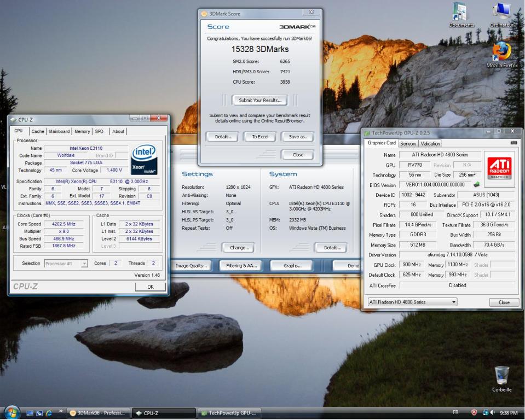
Task: Click Details button in 3DMark Score dialog
Action: (223, 136)
